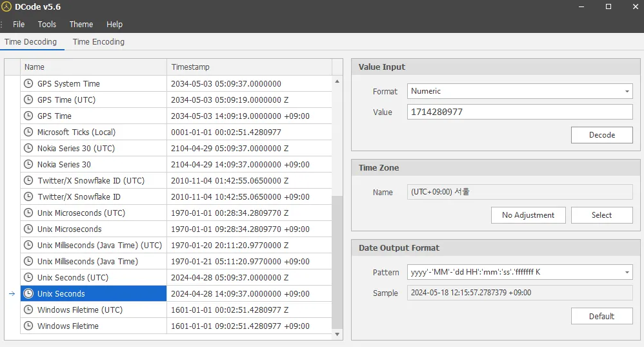Image resolution: width=644 pixels, height=347 pixels.
Task: Click timestamp 1970-01-20 20:11:20.9770000 Z
Action: [x=230, y=245]
